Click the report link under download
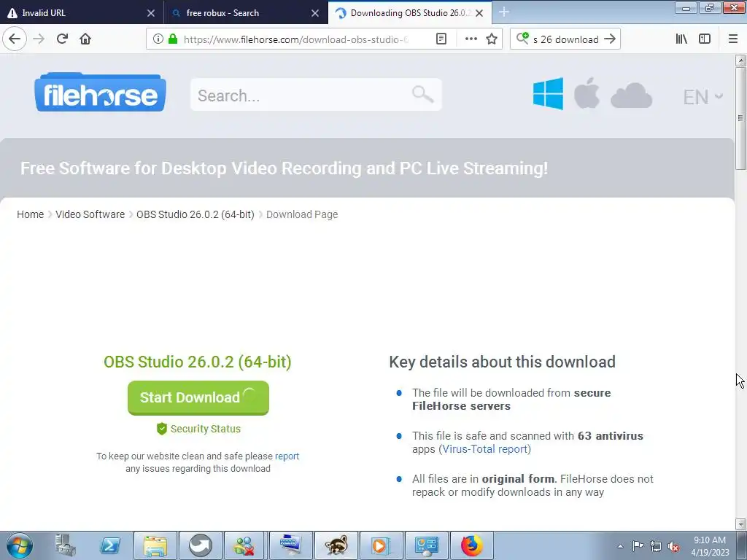Screen dimensions: 747x560 coord(287,456)
